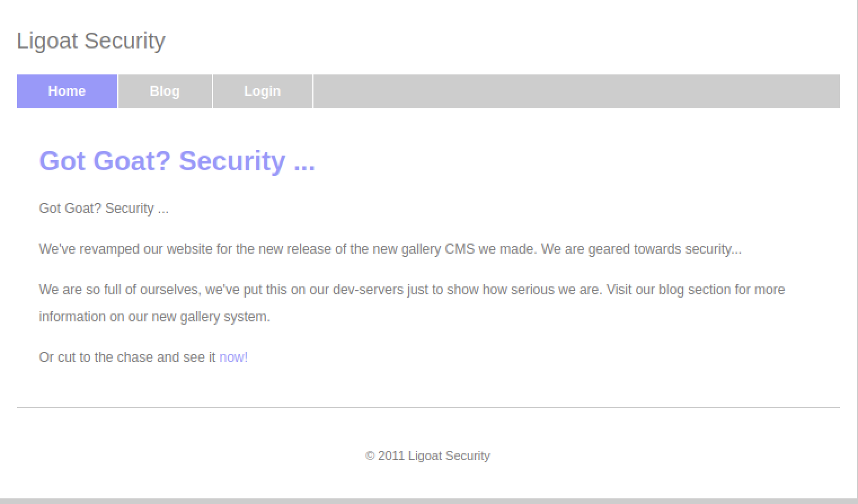Click the phrase "geared towards security..."

[665, 249]
